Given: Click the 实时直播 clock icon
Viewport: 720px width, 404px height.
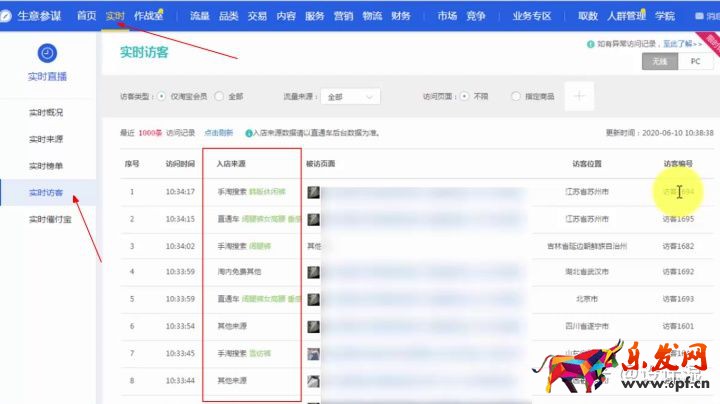Looking at the screenshot, I should pyautogui.click(x=48, y=54).
